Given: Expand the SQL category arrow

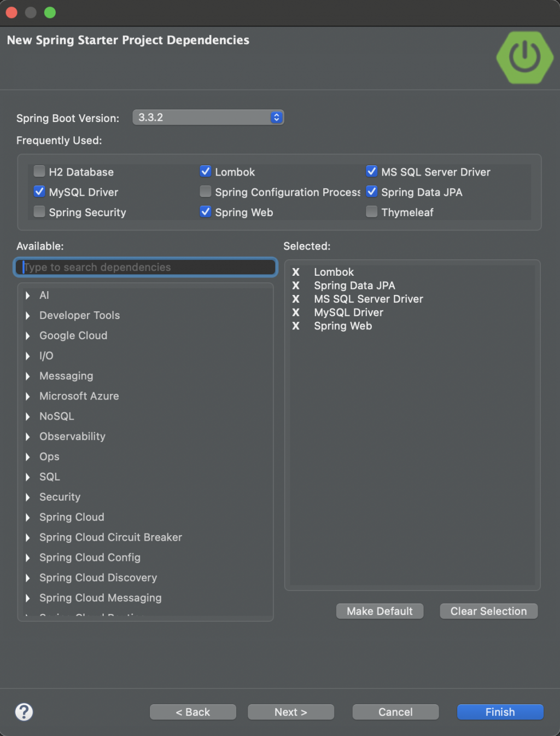Looking at the screenshot, I should coord(28,477).
